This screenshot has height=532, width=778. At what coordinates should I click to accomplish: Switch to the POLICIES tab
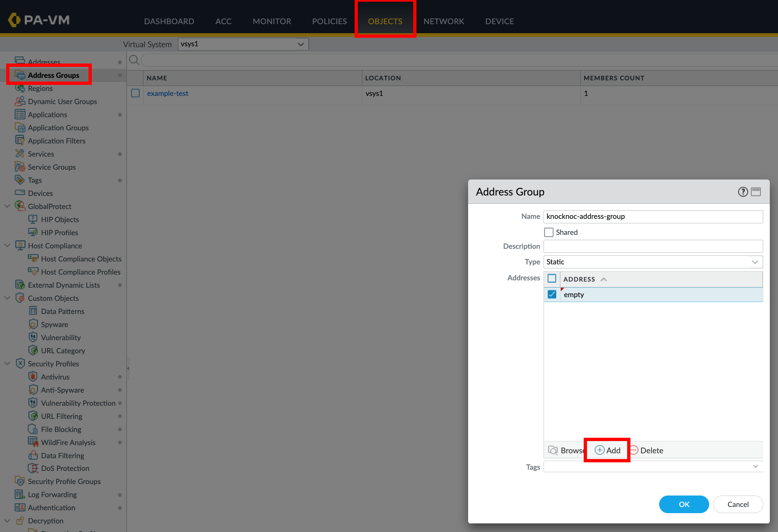point(329,21)
